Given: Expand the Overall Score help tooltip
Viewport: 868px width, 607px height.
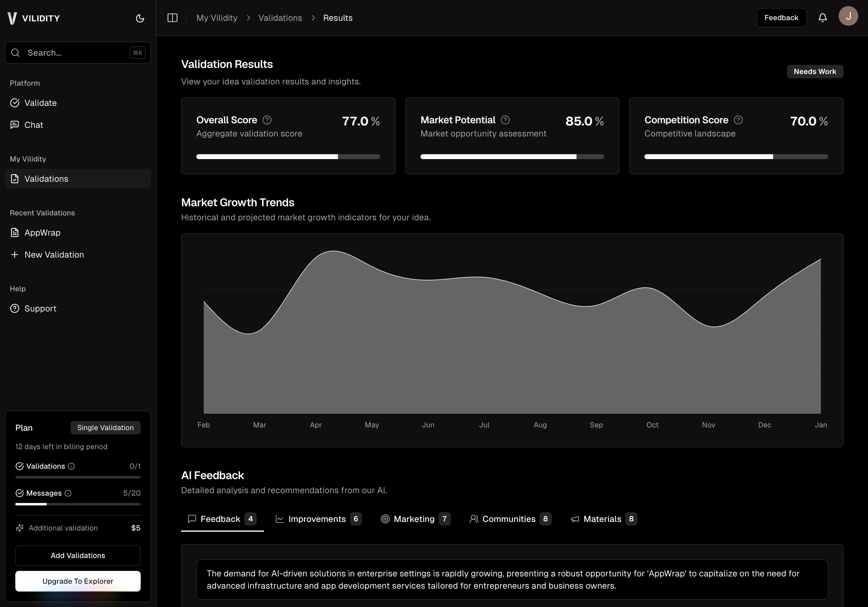Looking at the screenshot, I should click(x=266, y=120).
